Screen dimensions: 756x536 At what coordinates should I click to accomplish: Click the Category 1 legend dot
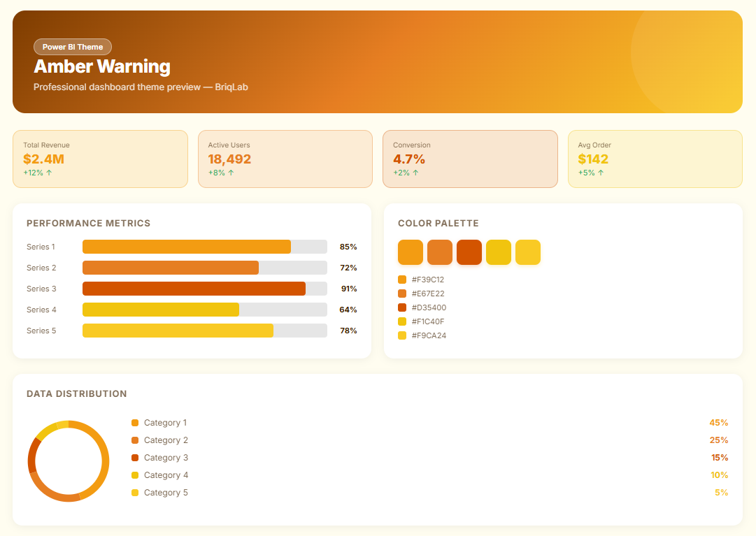135,423
